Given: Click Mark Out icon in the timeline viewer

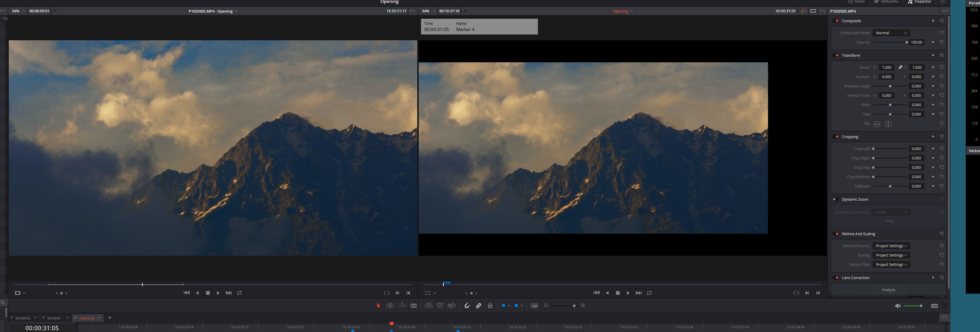Looking at the screenshot, I should pos(818,293).
